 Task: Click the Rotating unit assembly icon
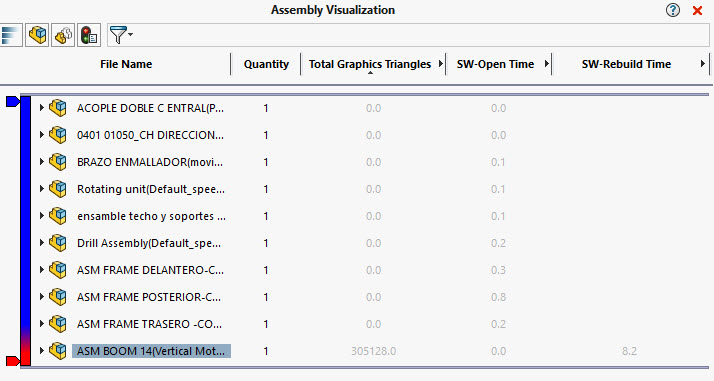click(58, 189)
